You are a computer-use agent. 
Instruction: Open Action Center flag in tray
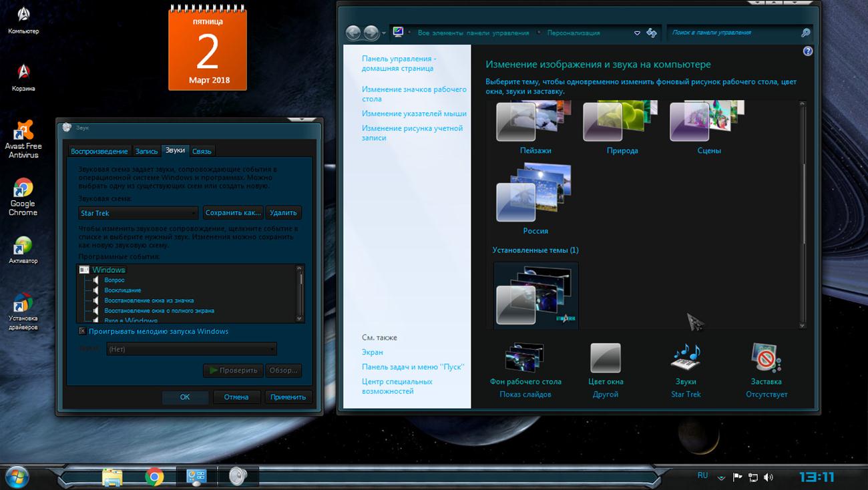click(x=738, y=477)
